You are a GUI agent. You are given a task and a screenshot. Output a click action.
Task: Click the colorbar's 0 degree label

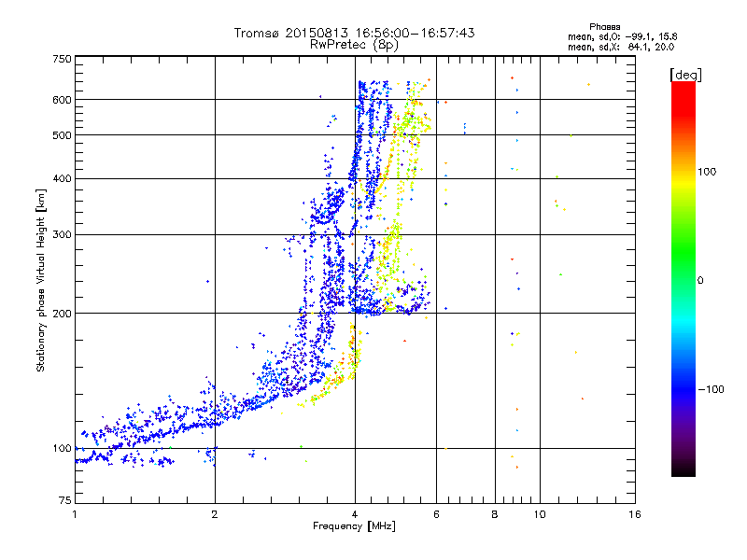(700, 281)
